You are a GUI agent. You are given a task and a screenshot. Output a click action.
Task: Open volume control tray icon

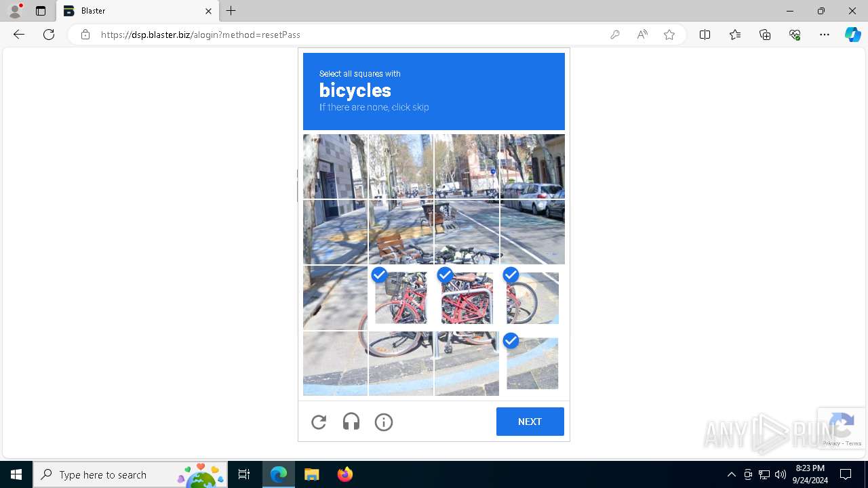(x=781, y=474)
